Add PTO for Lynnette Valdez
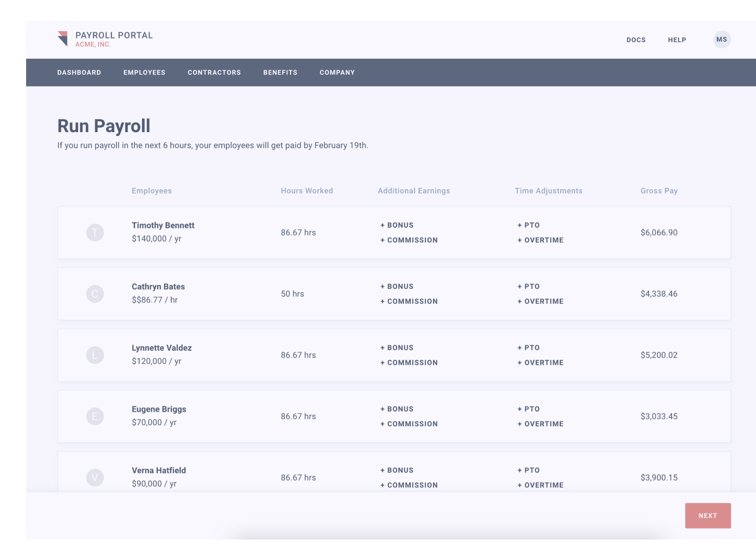 click(x=528, y=347)
